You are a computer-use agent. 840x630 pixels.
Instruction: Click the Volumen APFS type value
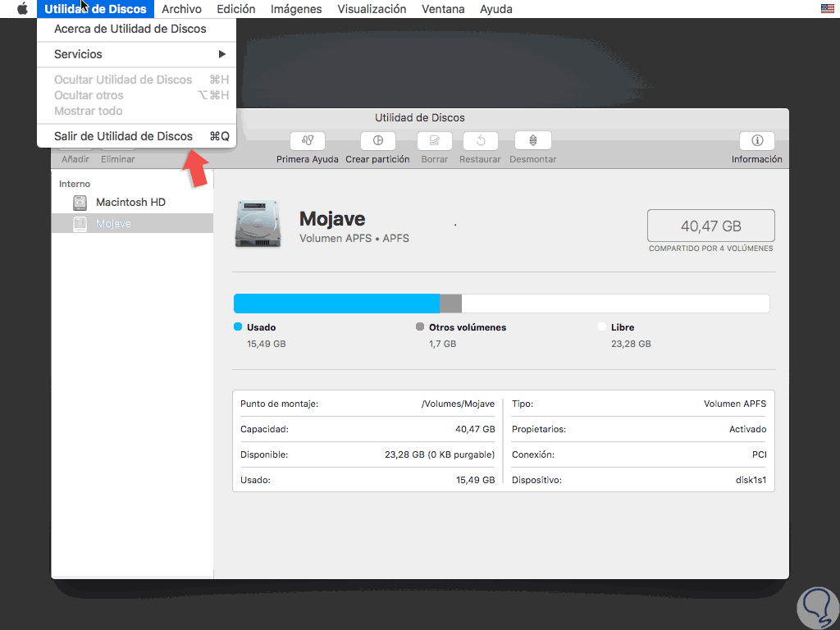pos(735,404)
